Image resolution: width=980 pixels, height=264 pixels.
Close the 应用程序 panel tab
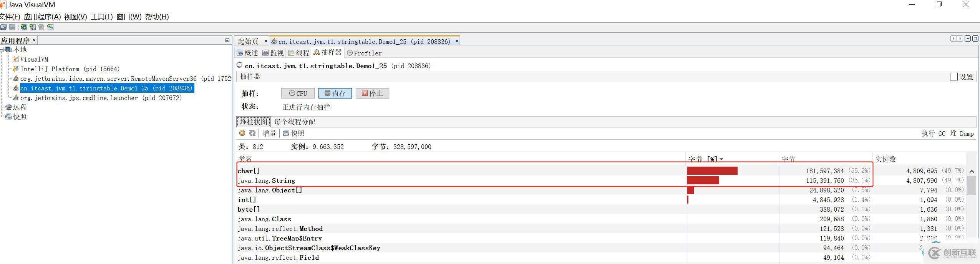click(34, 40)
